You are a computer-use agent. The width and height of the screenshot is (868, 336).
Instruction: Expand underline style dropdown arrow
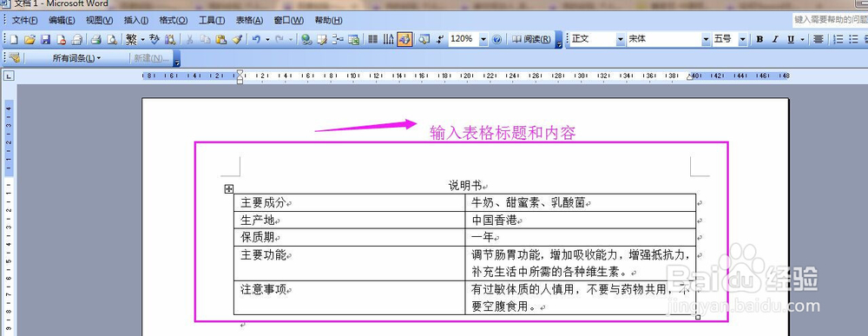(802, 39)
